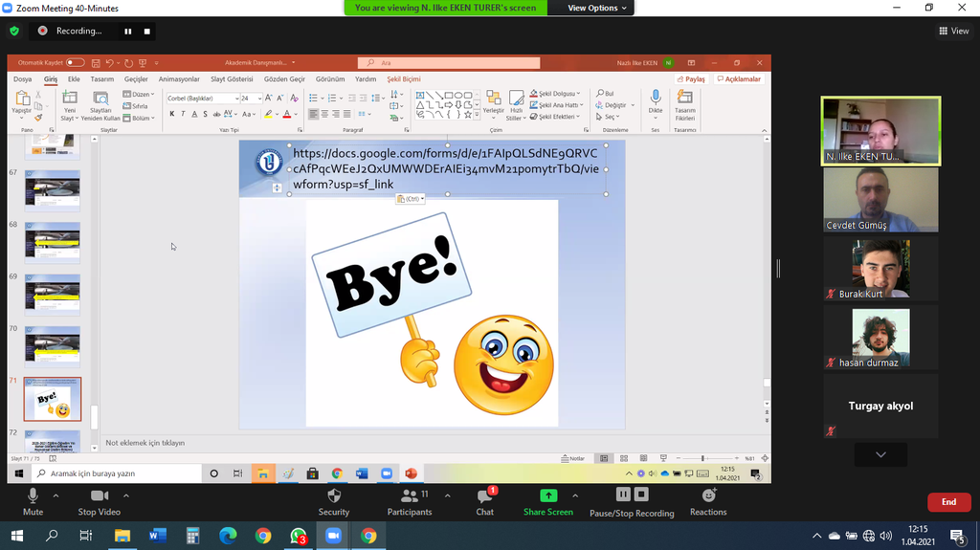
Task: Select slide 68 thumbnail in panel
Action: 53,243
